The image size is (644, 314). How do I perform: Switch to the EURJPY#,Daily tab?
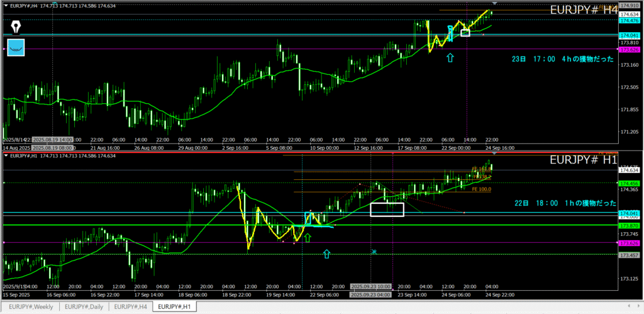click(84, 306)
